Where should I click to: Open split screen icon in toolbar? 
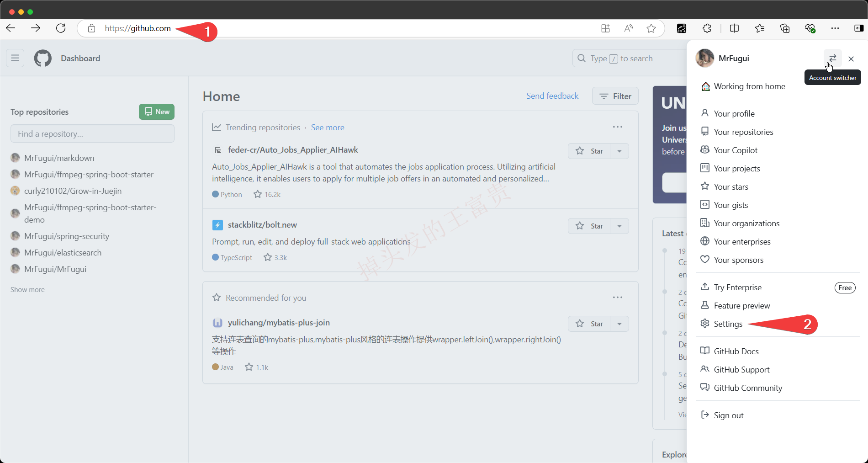(x=734, y=28)
